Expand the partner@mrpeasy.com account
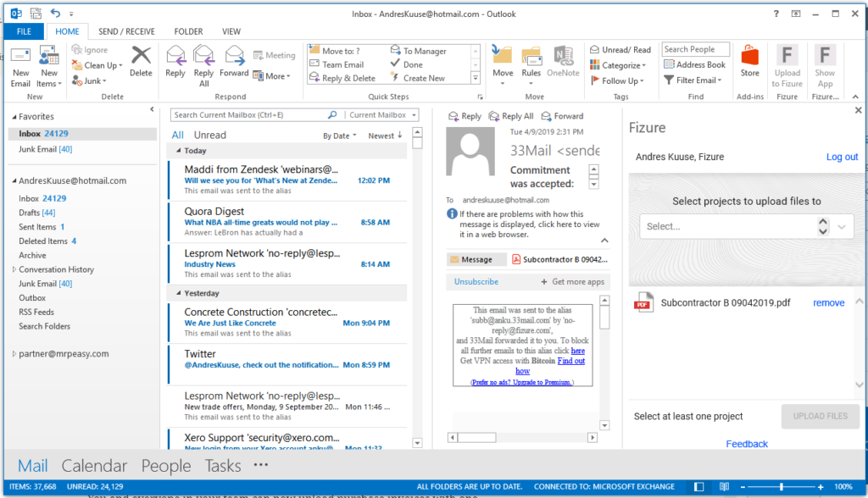868x498 pixels. point(14,354)
